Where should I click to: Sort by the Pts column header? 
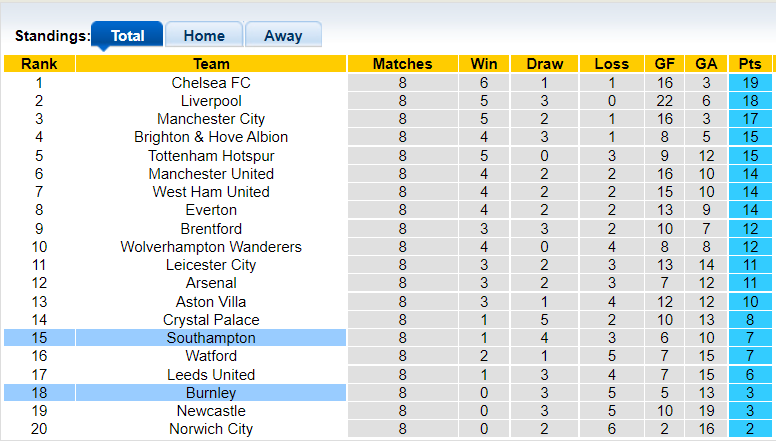pyautogui.click(x=751, y=64)
